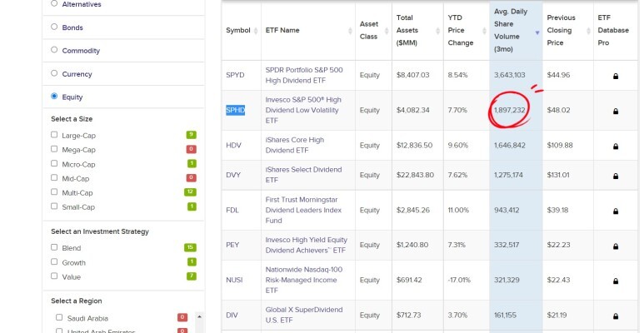Select the Alternatives asset class radio

coord(54,3)
